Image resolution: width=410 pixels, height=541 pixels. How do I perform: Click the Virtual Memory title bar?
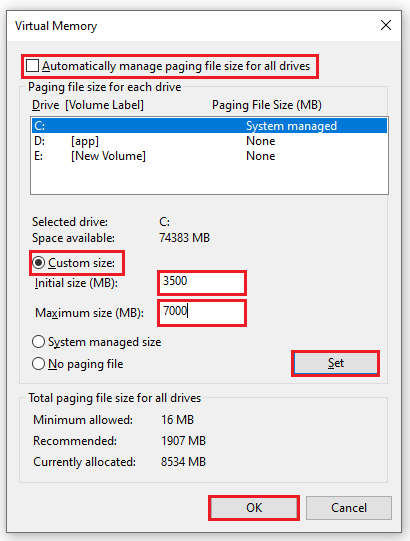tap(193, 26)
